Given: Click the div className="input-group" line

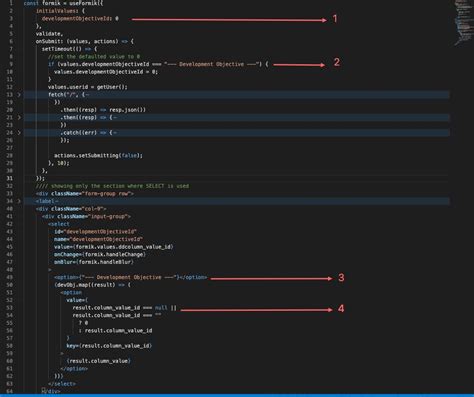Looking at the screenshot, I should click(x=86, y=217).
